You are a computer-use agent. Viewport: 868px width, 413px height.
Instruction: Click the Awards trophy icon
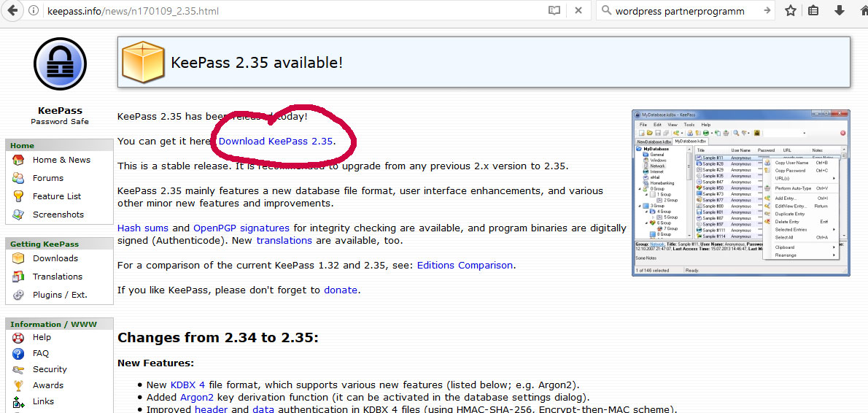(18, 385)
